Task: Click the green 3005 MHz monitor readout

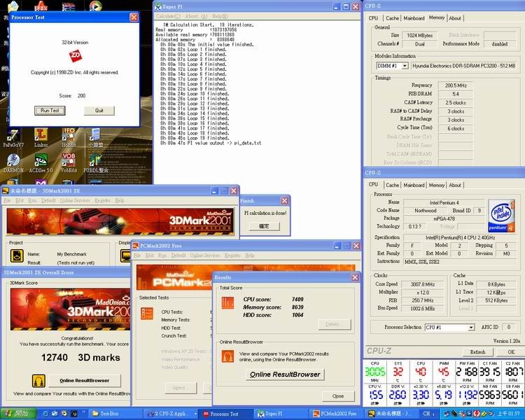Action: pos(374,372)
